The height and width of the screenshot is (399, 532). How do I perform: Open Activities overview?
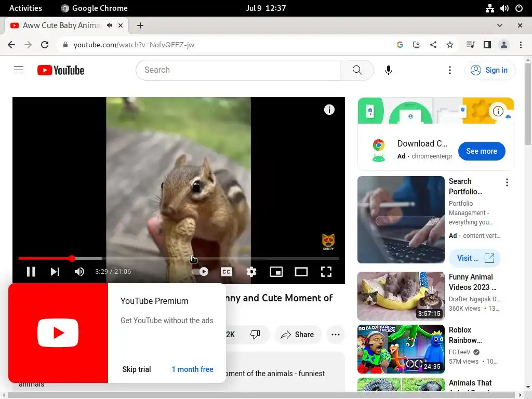(25, 8)
